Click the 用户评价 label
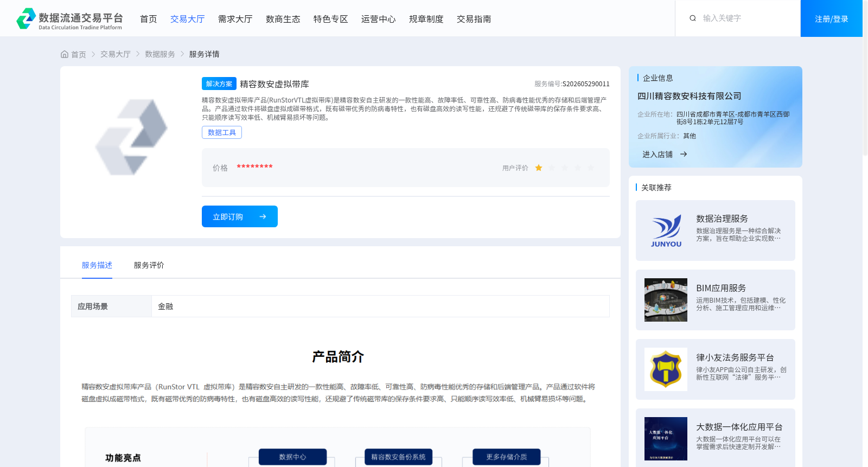The height and width of the screenshot is (467, 868). 515,168
